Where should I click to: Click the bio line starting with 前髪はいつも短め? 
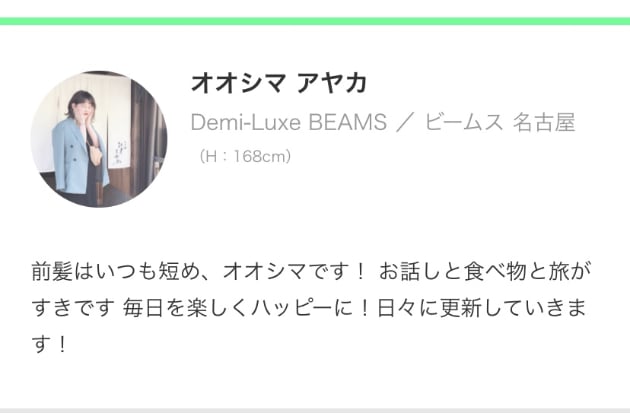(x=311, y=271)
